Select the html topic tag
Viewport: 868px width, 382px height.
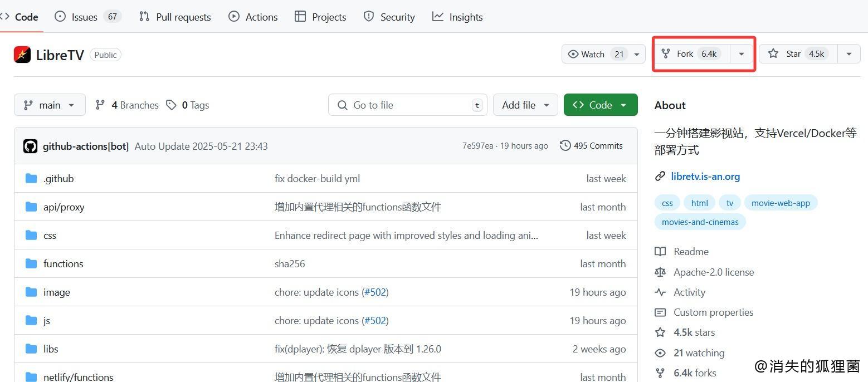(700, 203)
